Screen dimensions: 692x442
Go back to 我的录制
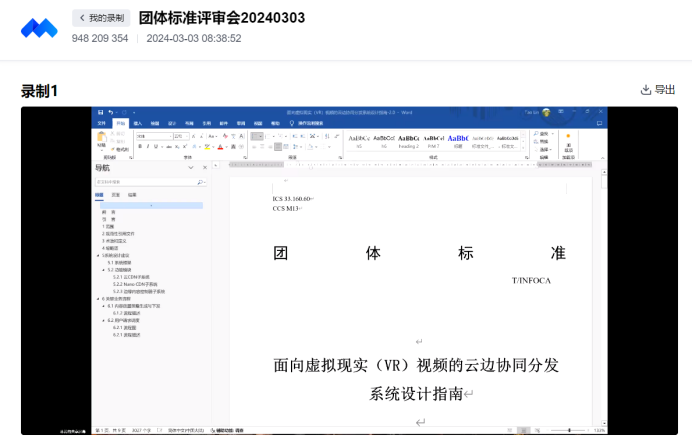pyautogui.click(x=100, y=18)
